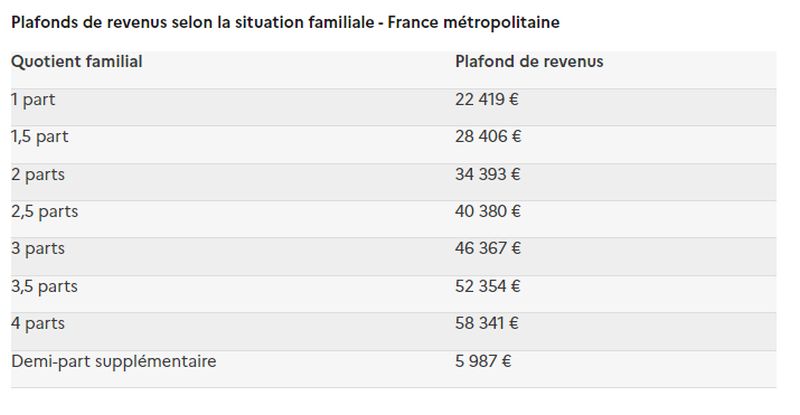Click the "3,5 parts" row label
This screenshot has height=415, width=800.
(44, 286)
